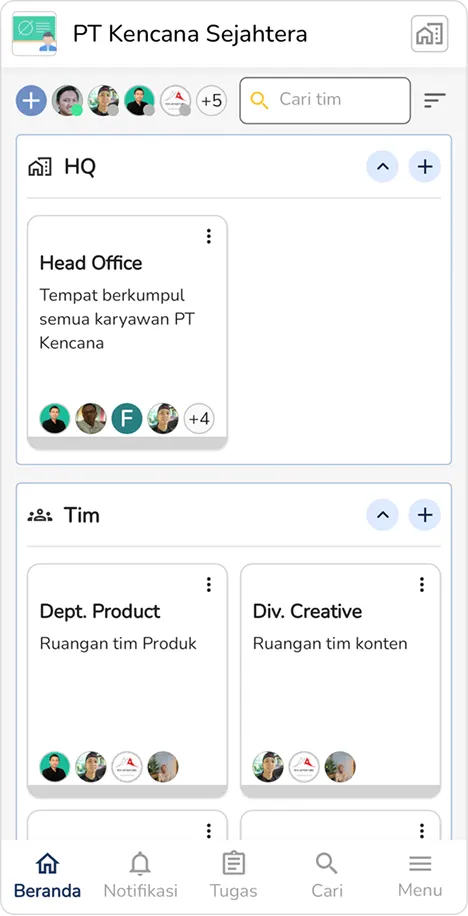Open the Cari tab in bottom bar
468x916 pixels.
click(326, 875)
